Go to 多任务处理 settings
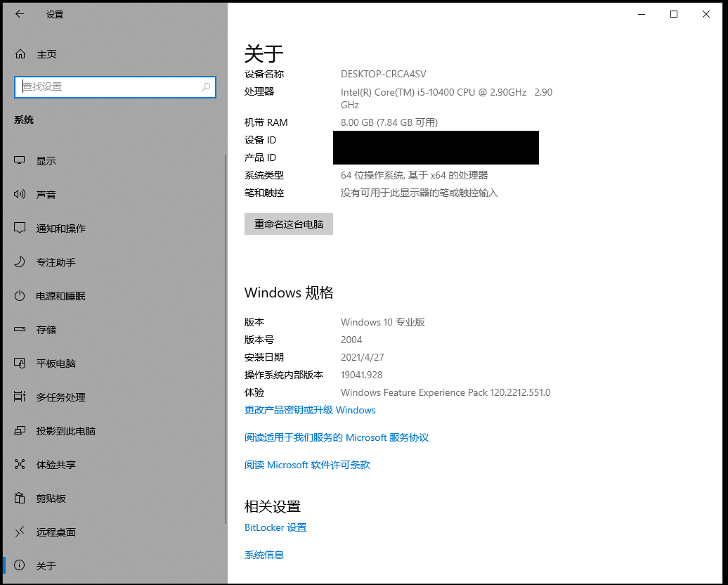 [x=115, y=397]
